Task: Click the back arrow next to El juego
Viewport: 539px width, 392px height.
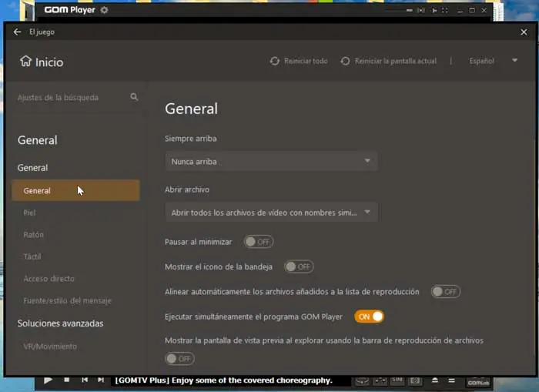Action: [x=17, y=32]
